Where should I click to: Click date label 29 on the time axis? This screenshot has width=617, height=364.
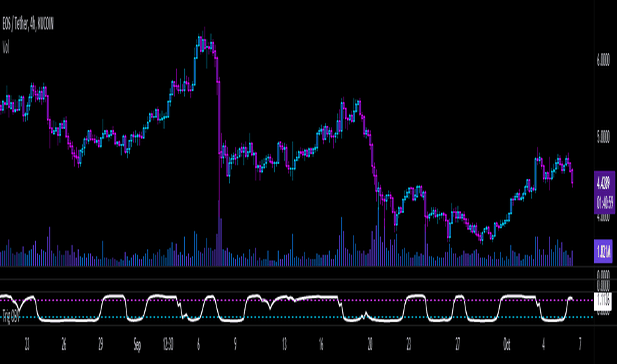101,345
